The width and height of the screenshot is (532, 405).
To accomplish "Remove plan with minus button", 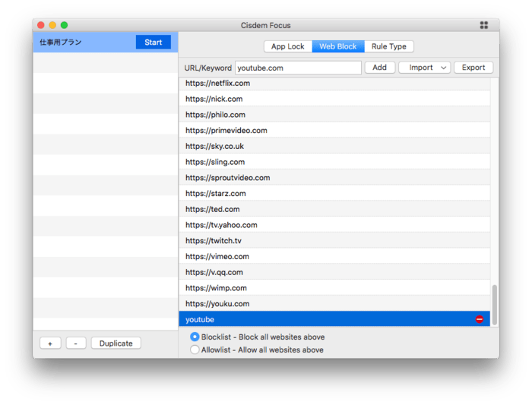I will click(76, 343).
